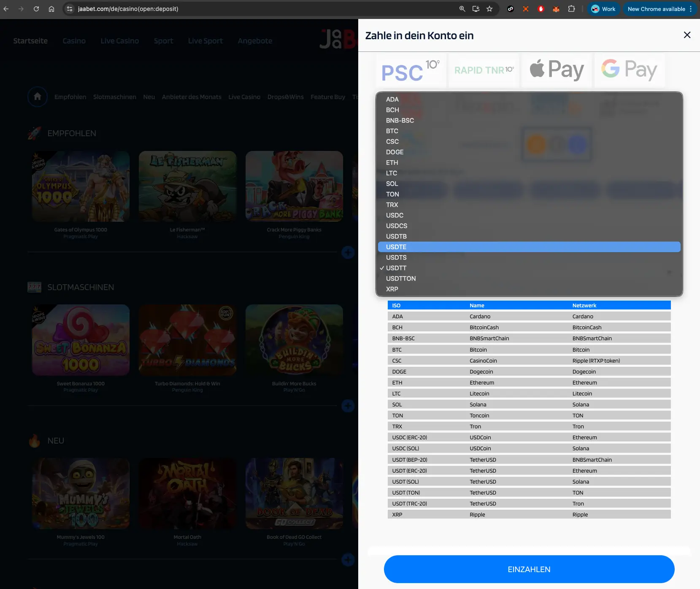Pick TRX option in dropdown list
The image size is (700, 589).
(529, 205)
